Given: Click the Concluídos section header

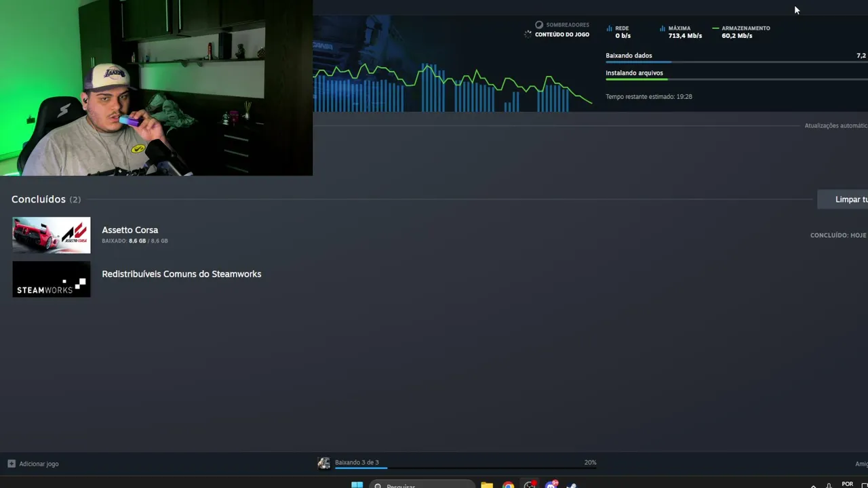Looking at the screenshot, I should click(46, 199).
